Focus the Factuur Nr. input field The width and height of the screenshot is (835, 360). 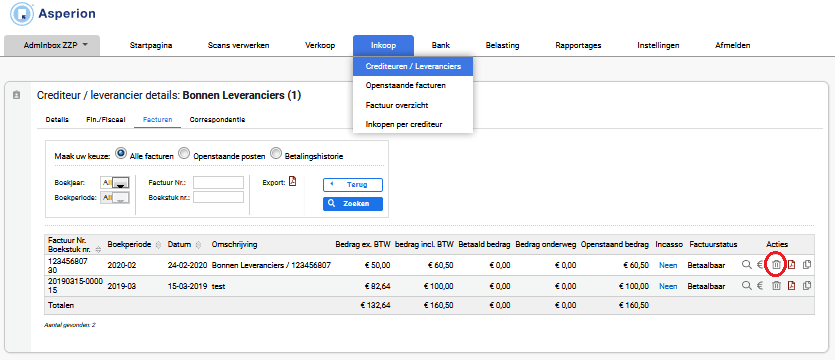218,183
